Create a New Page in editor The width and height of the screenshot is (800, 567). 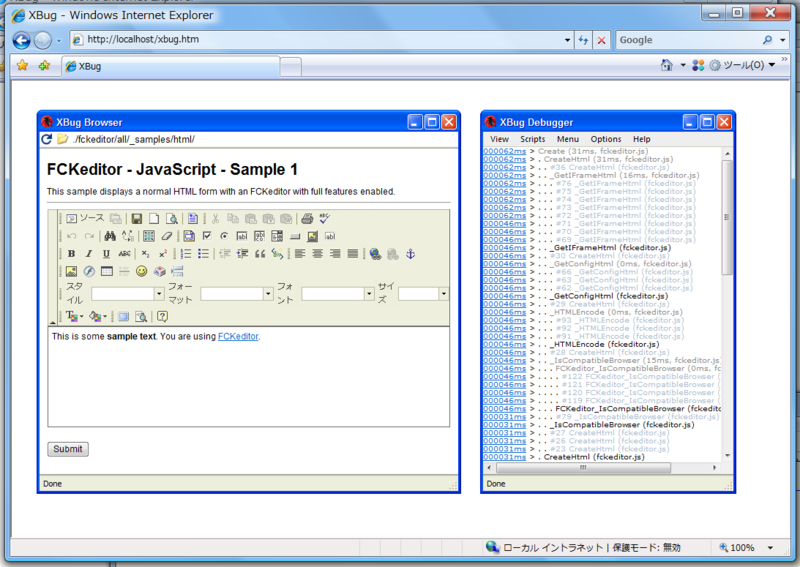pyautogui.click(x=154, y=219)
